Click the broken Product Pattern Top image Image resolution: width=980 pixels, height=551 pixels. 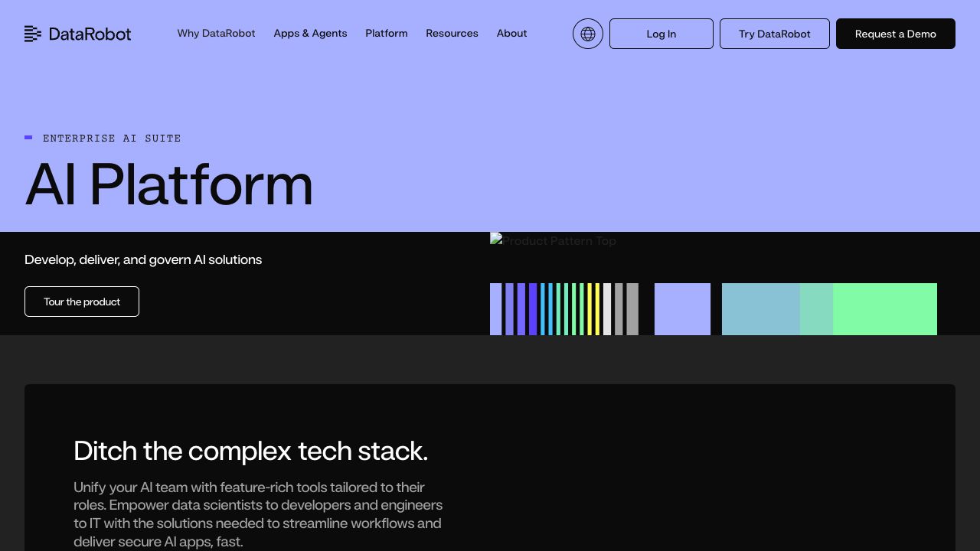553,241
